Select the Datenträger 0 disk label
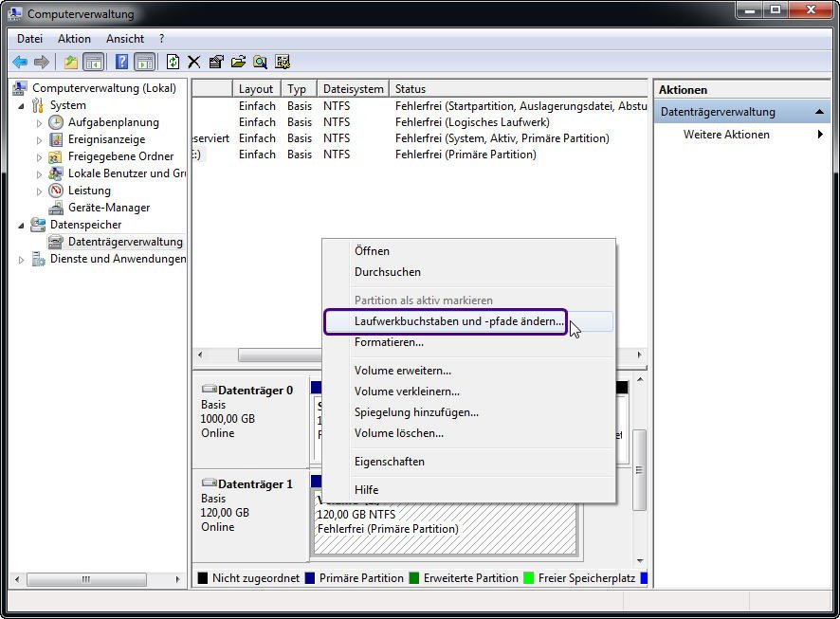 pos(256,391)
